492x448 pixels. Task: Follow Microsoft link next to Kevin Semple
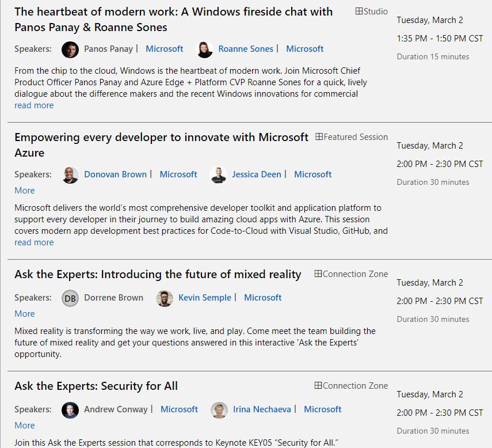262,298
